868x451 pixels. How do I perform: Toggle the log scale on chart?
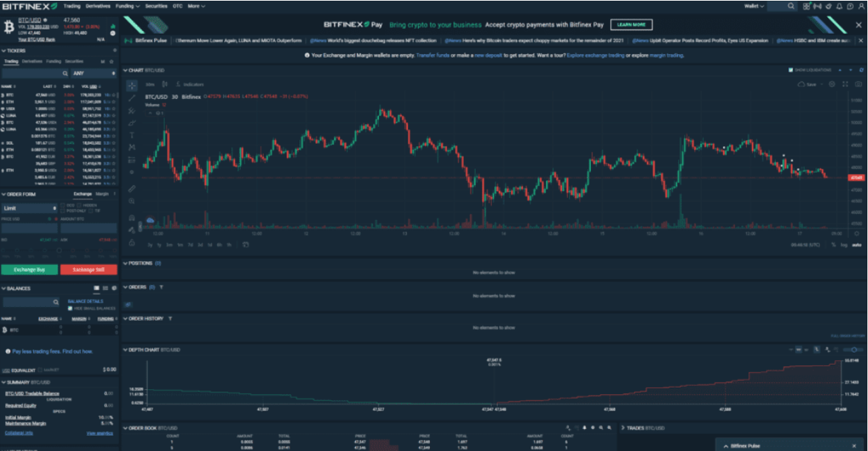click(844, 244)
